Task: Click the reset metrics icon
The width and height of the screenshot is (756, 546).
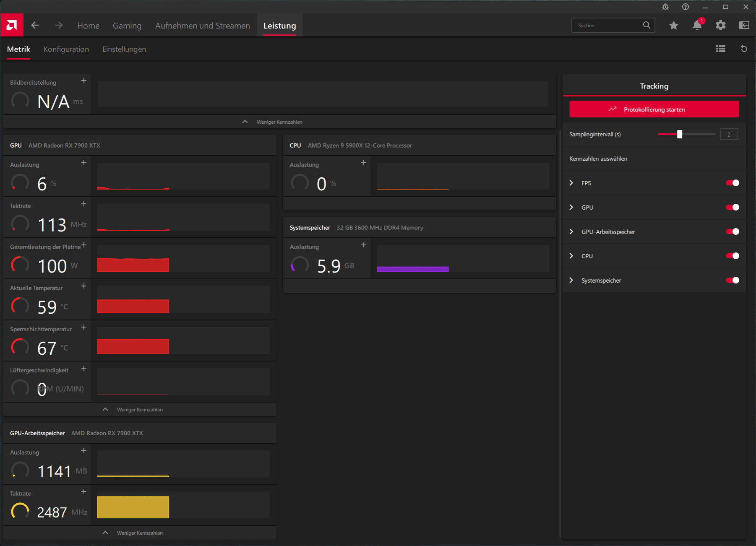Action: 744,49
